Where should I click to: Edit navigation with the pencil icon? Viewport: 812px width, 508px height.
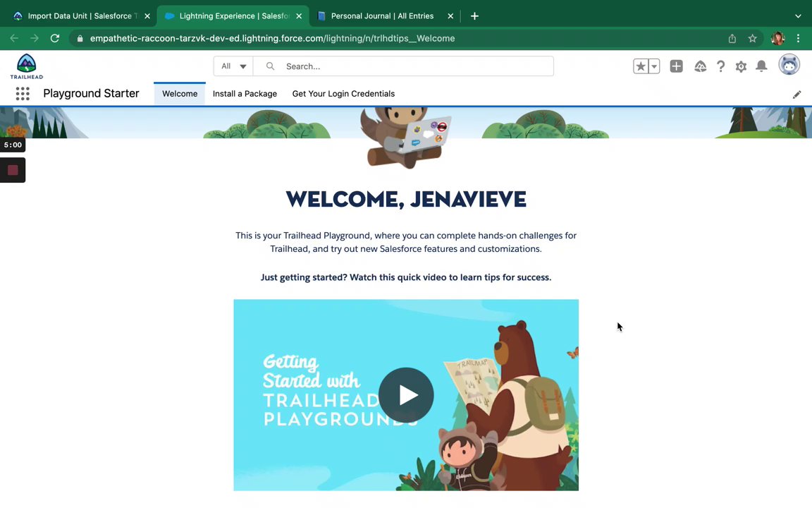796,95
